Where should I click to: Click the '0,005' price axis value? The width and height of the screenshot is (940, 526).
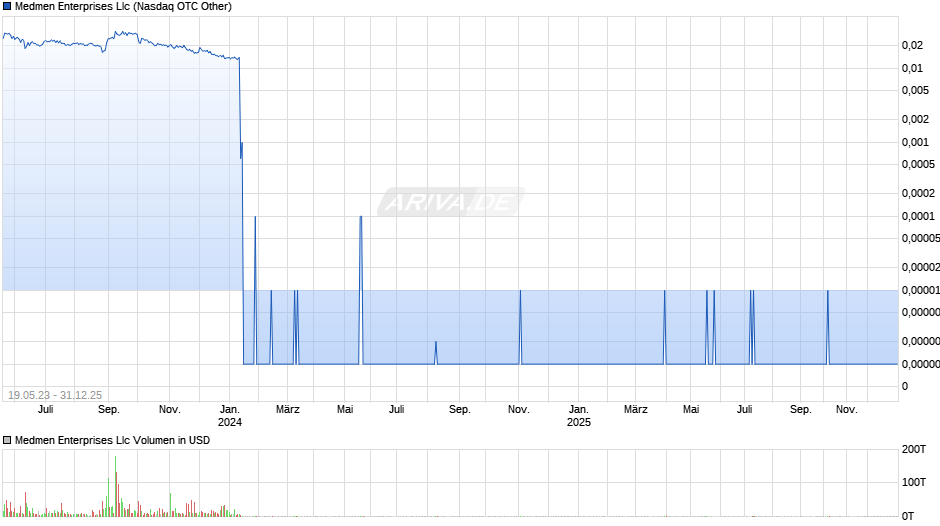point(915,91)
